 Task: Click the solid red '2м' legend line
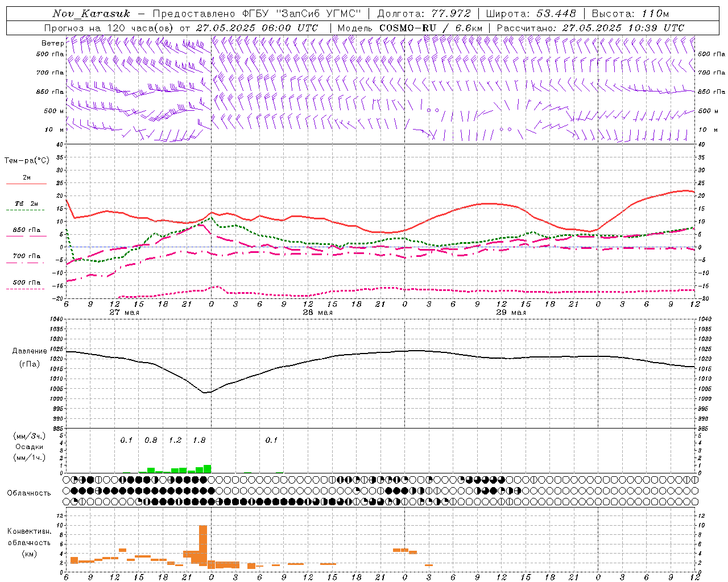click(x=26, y=184)
